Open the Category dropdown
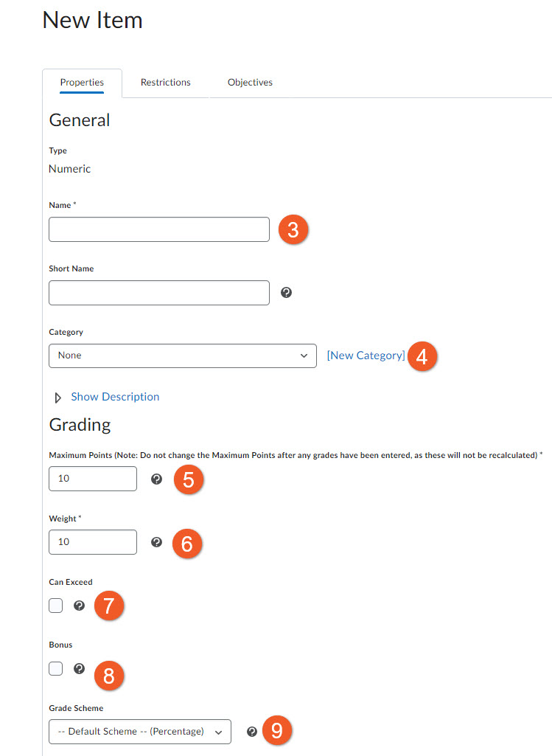Image resolution: width=552 pixels, height=756 pixels. (x=183, y=356)
